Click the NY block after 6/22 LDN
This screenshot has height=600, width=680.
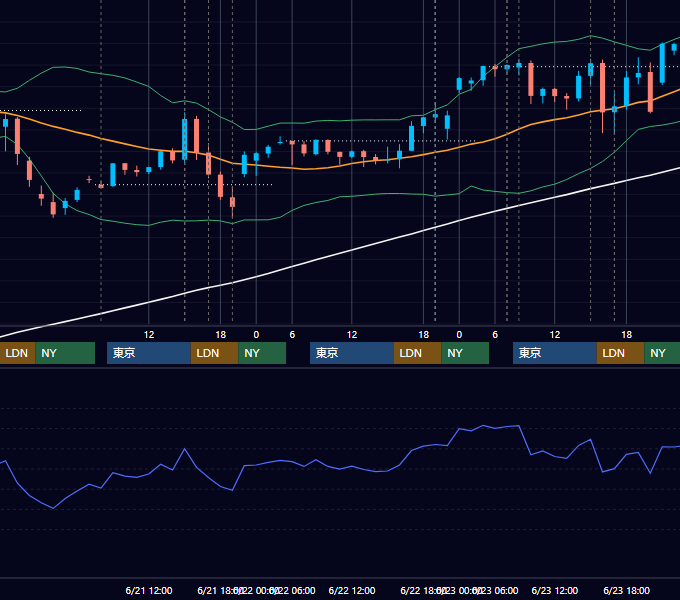(465, 353)
